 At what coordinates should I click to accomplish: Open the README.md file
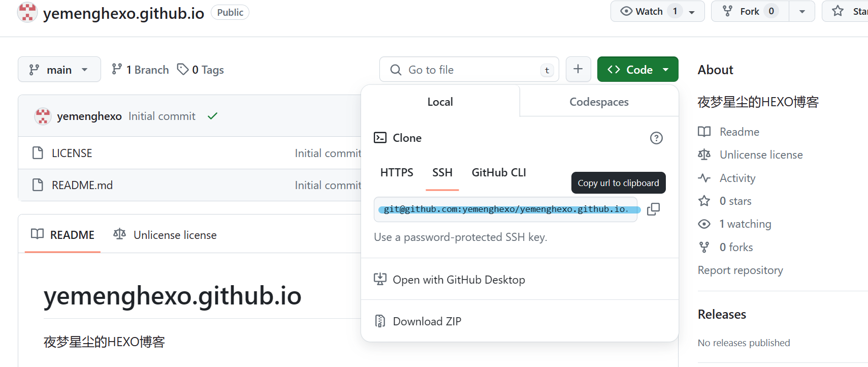82,185
